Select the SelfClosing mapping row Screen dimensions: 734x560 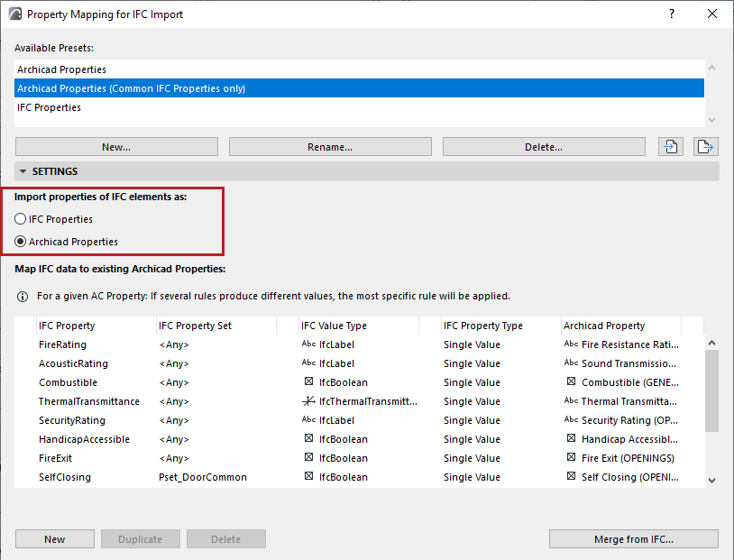click(x=65, y=477)
